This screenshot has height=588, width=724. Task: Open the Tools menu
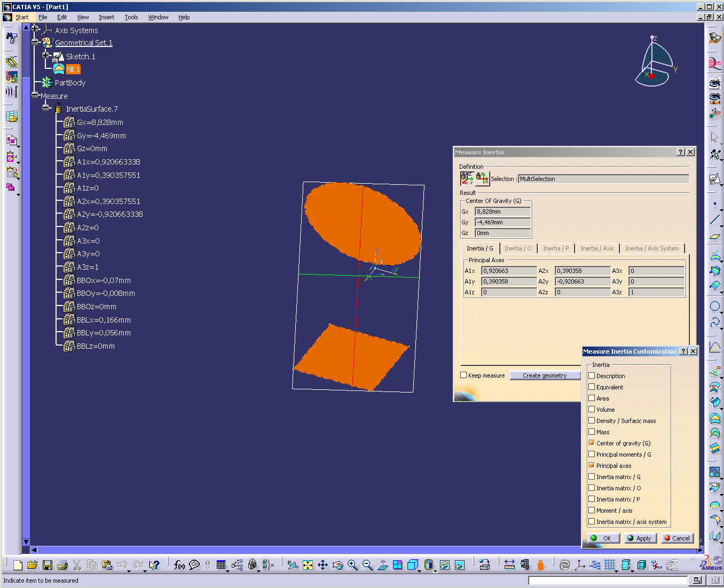pyautogui.click(x=131, y=17)
